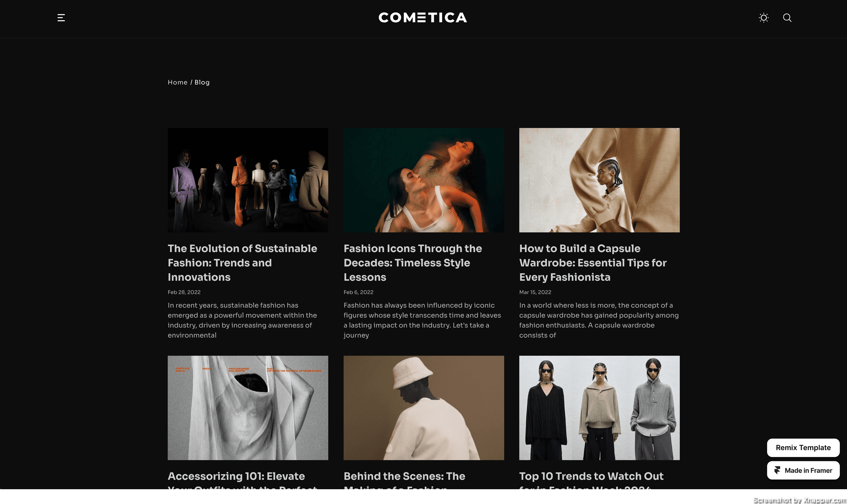Toggle light mode with sun icon
This screenshot has height=504, width=847.
[764, 18]
